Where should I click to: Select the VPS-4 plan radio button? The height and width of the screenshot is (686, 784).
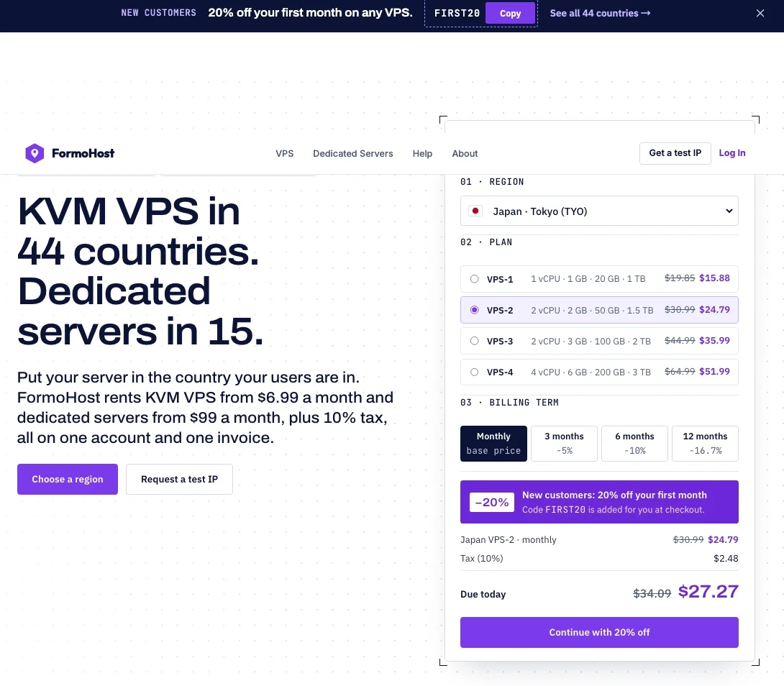point(474,372)
